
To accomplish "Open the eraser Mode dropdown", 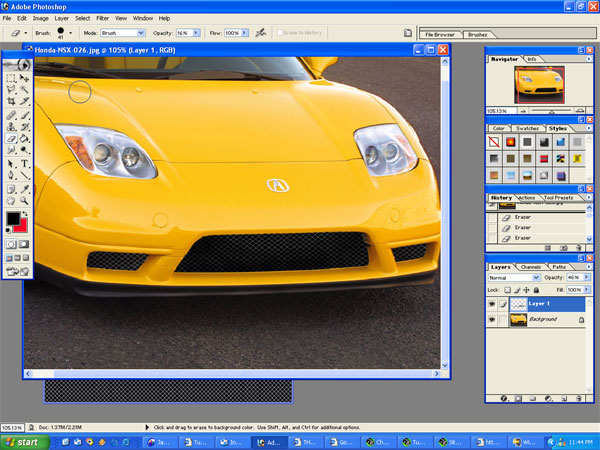I will 141,33.
